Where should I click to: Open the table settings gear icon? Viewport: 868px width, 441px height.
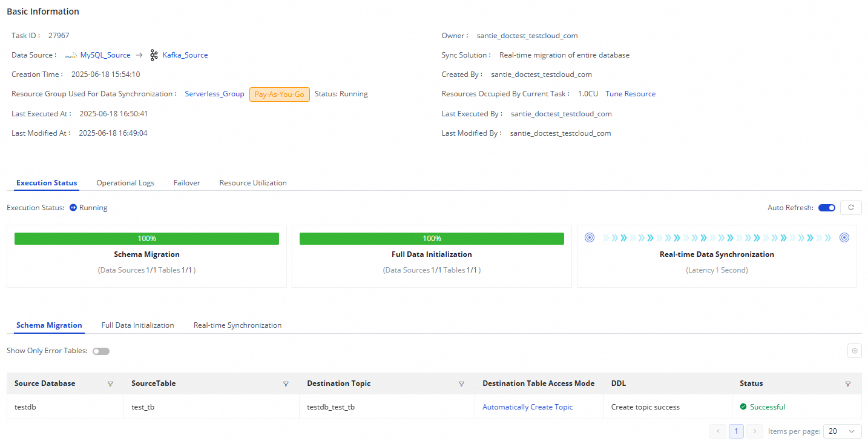[x=855, y=351]
